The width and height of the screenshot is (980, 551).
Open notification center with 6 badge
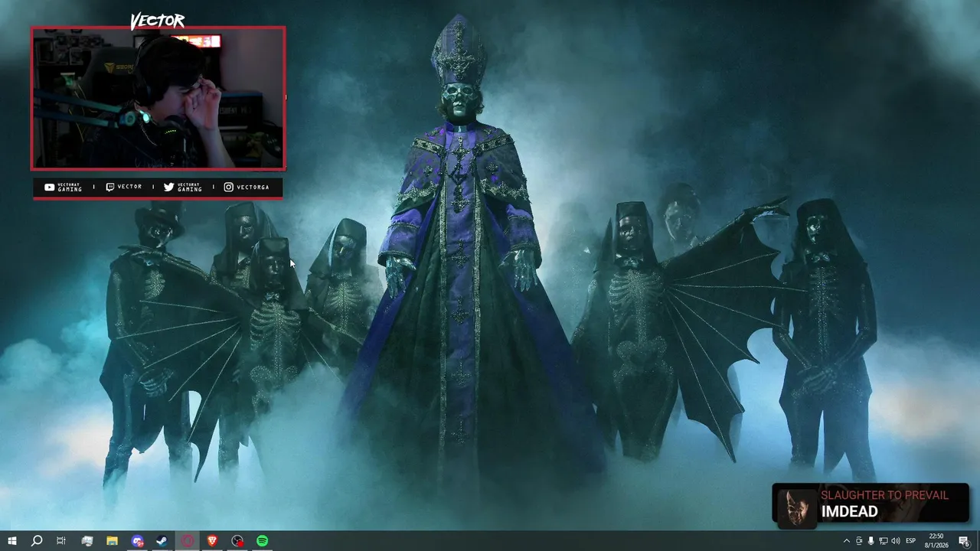[964, 541]
